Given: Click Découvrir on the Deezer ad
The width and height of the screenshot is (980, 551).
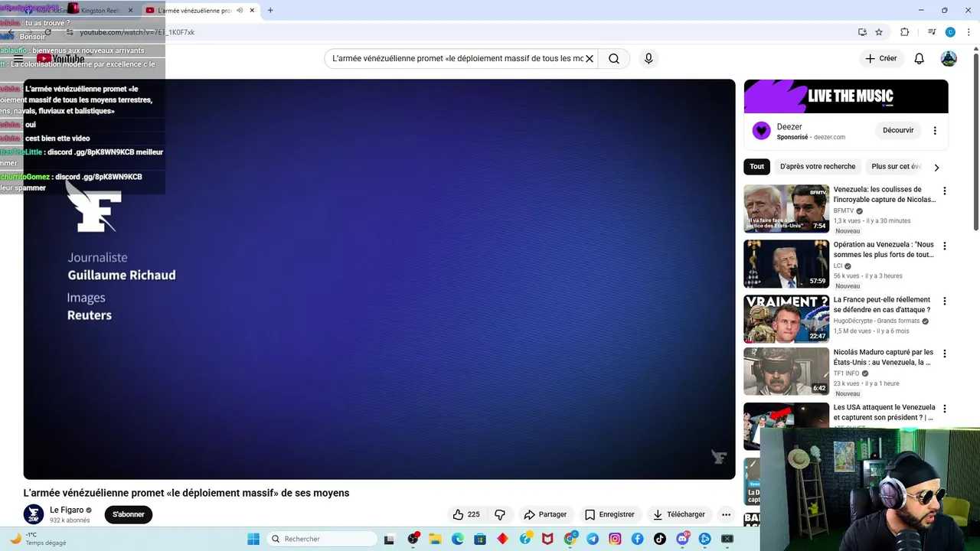Looking at the screenshot, I should [x=898, y=131].
